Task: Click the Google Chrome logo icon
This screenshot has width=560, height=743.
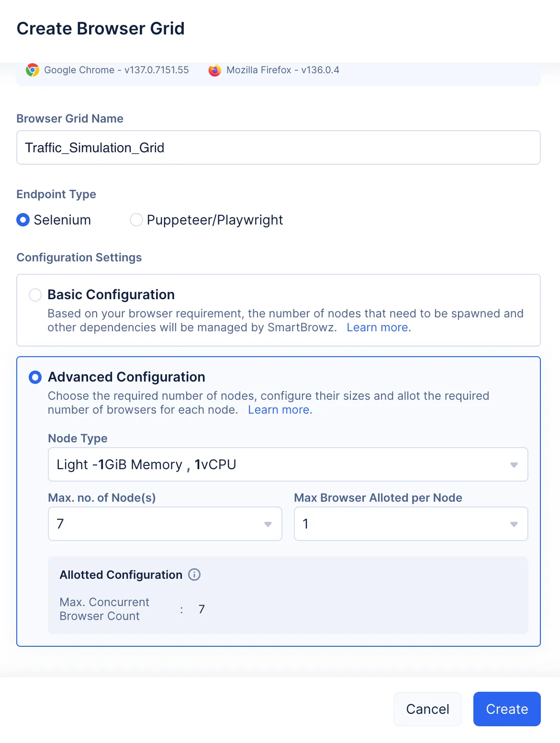Action: [x=33, y=70]
